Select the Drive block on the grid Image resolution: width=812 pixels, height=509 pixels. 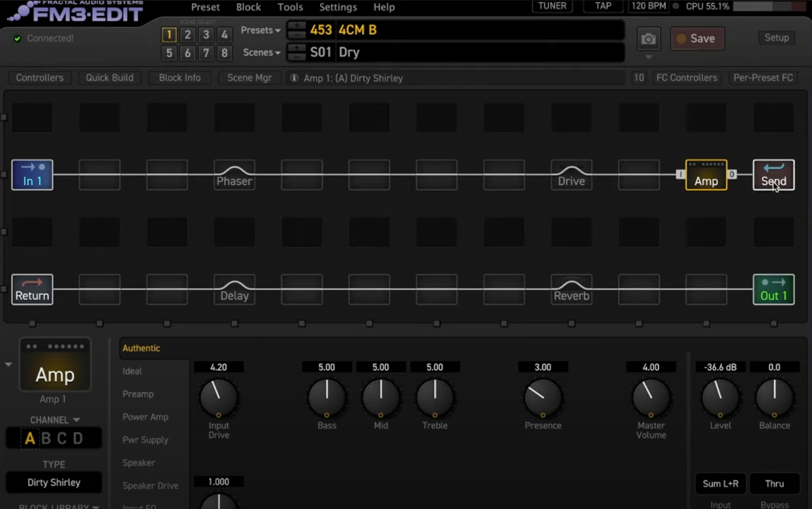pos(571,175)
